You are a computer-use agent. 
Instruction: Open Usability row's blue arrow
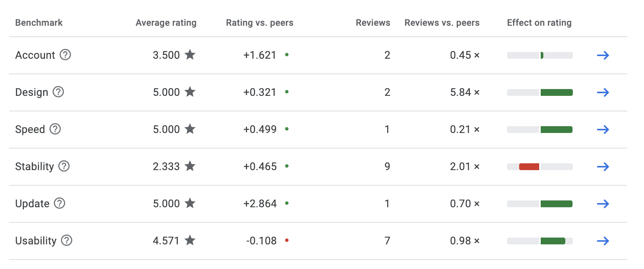pyautogui.click(x=603, y=241)
